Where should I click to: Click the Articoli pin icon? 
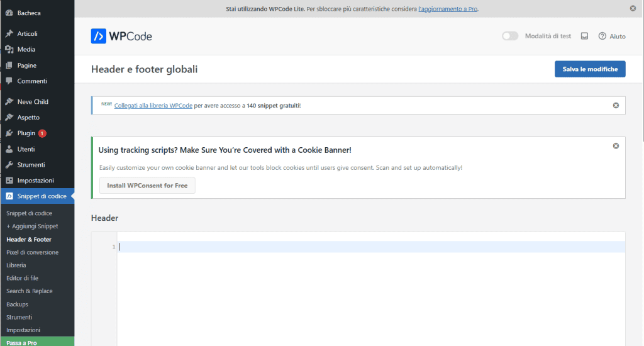9,34
